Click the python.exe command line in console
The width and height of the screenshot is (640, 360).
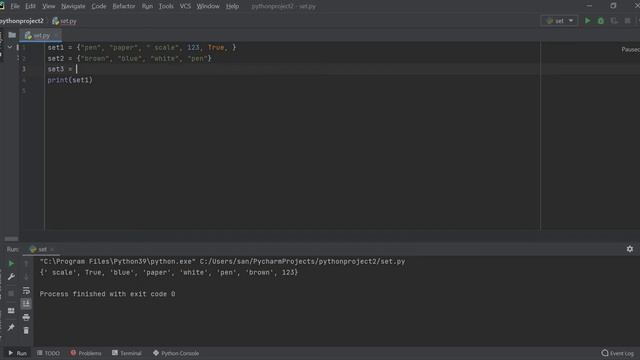coord(222,261)
